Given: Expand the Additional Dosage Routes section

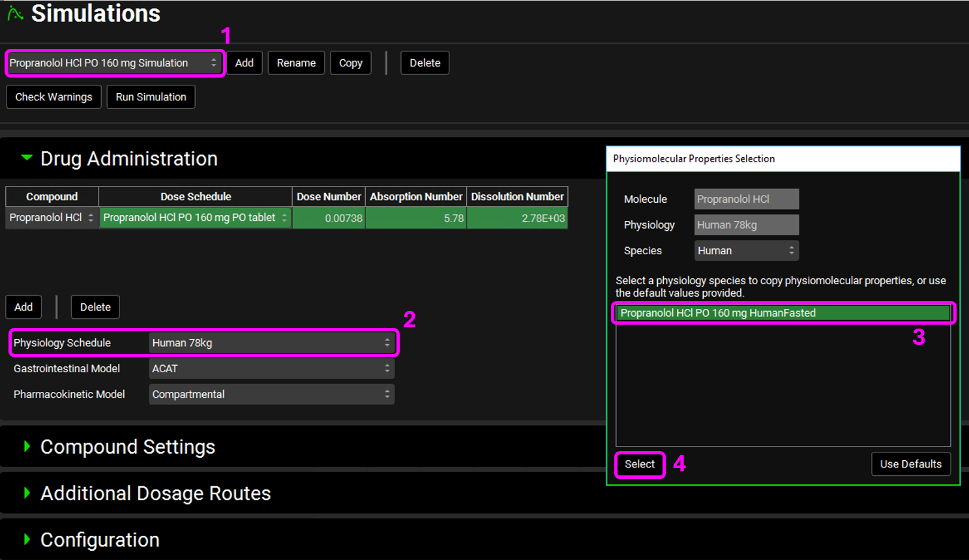Looking at the screenshot, I should tap(27, 493).
